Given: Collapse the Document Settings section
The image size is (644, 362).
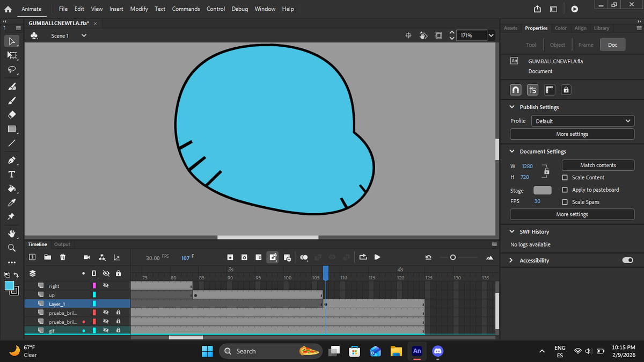Looking at the screenshot, I should tap(513, 151).
